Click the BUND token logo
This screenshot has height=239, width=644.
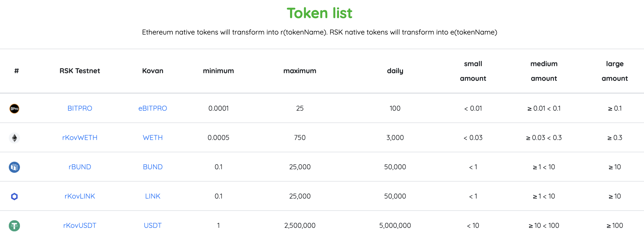[x=14, y=167]
